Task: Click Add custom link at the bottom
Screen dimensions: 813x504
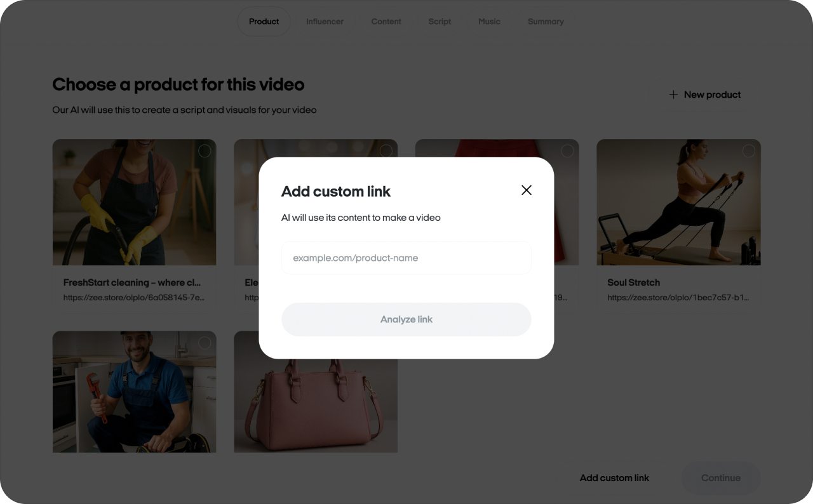Action: click(614, 477)
